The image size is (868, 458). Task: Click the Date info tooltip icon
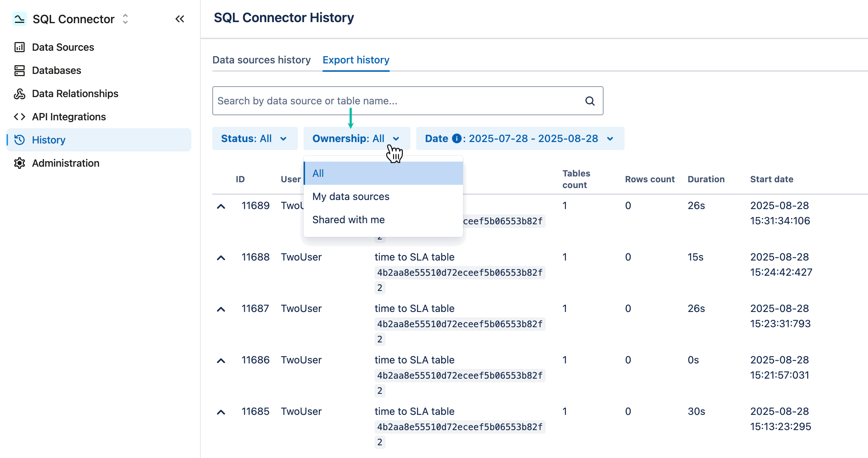(457, 138)
